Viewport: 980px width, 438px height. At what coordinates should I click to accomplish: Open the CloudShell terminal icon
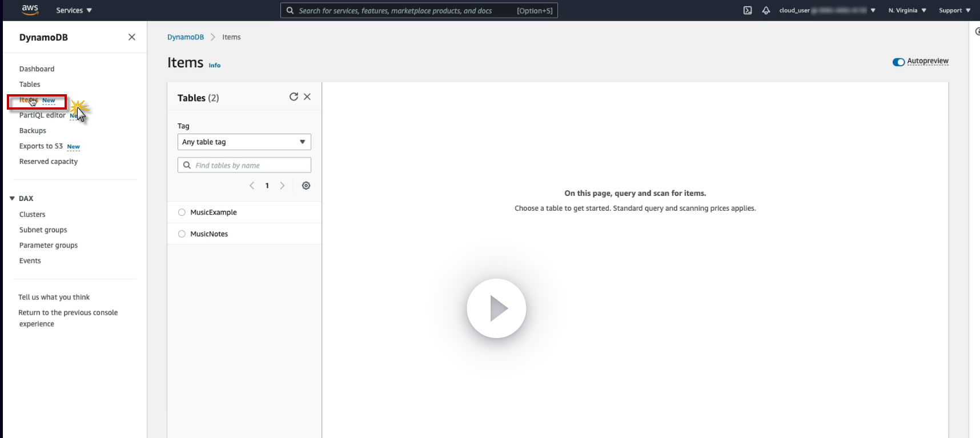coord(748,10)
